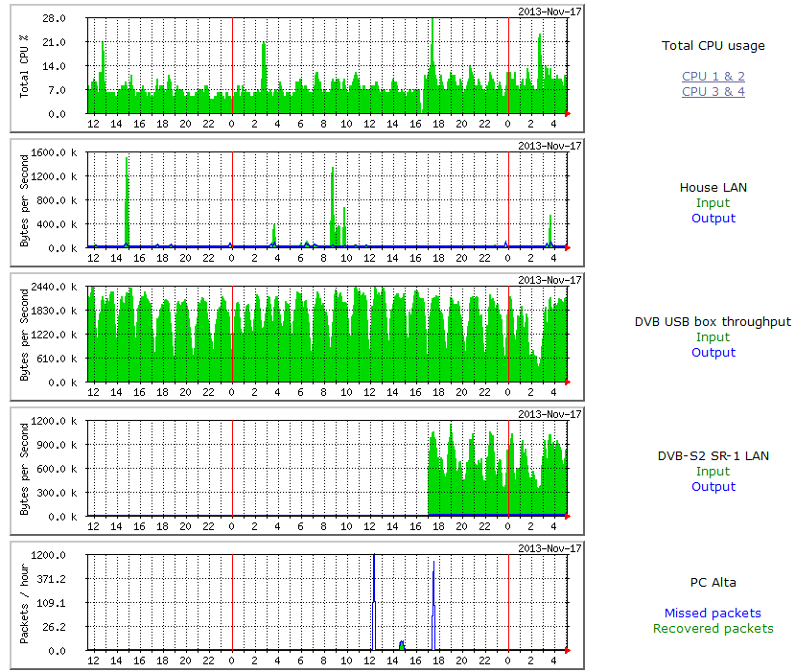Click the 'Missed packets' legend label
Image resolution: width=795 pixels, height=672 pixels.
click(713, 614)
